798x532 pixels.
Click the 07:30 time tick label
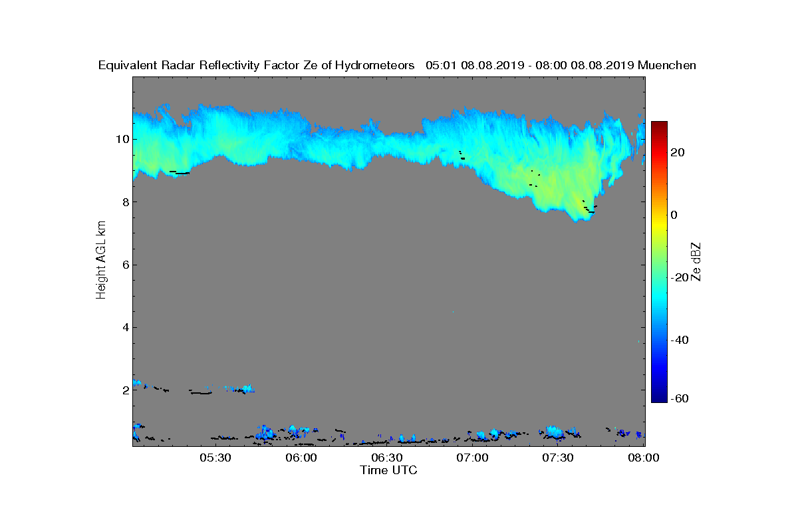click(558, 458)
